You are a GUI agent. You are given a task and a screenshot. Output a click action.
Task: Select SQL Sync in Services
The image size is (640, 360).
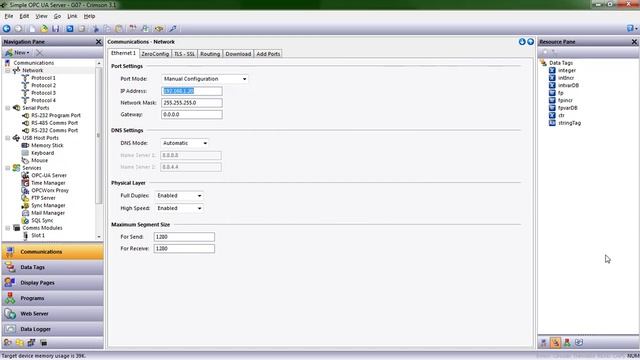(x=42, y=220)
